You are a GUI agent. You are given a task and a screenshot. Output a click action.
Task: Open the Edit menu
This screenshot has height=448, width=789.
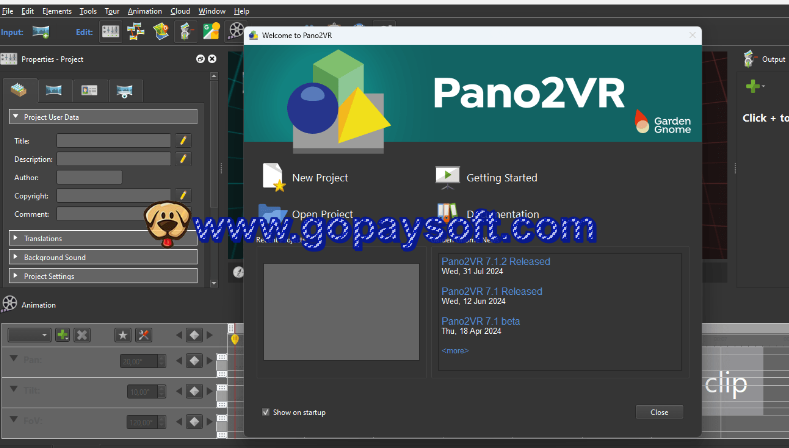(28, 11)
